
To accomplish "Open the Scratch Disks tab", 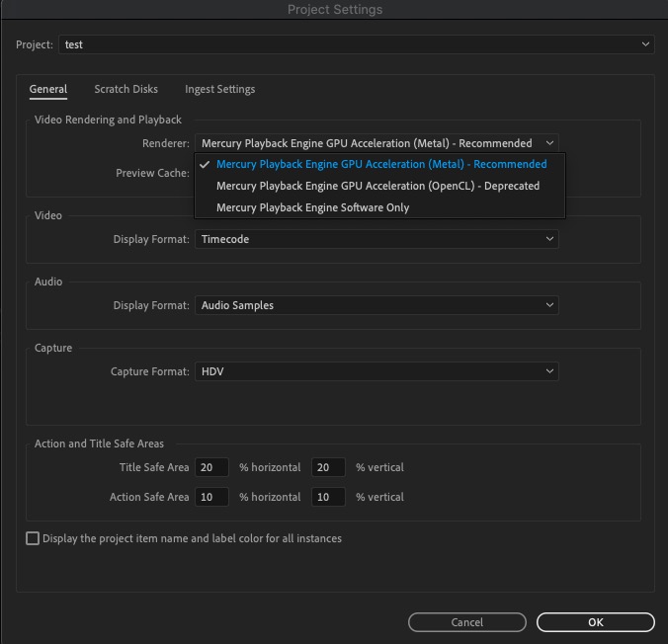I will [x=125, y=89].
